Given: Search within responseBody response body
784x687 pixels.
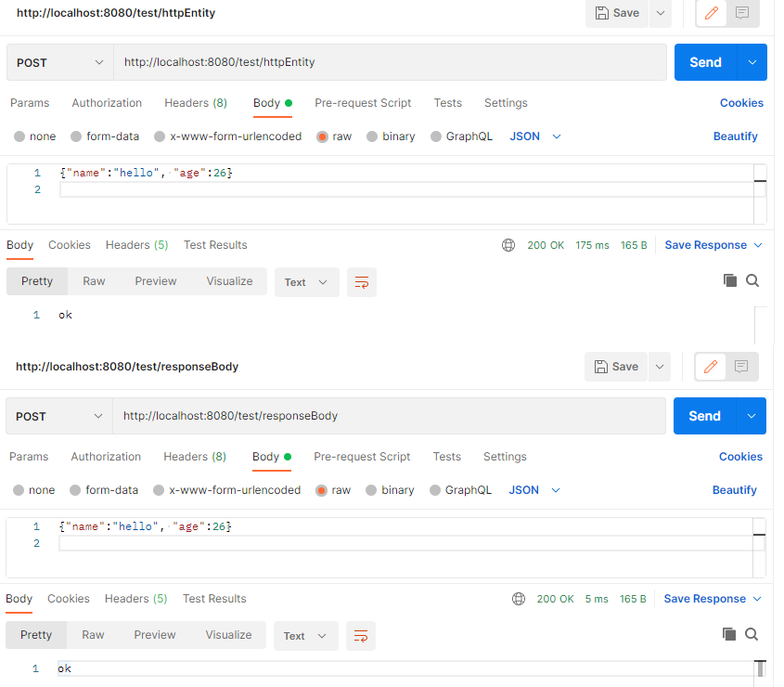Looking at the screenshot, I should point(752,634).
